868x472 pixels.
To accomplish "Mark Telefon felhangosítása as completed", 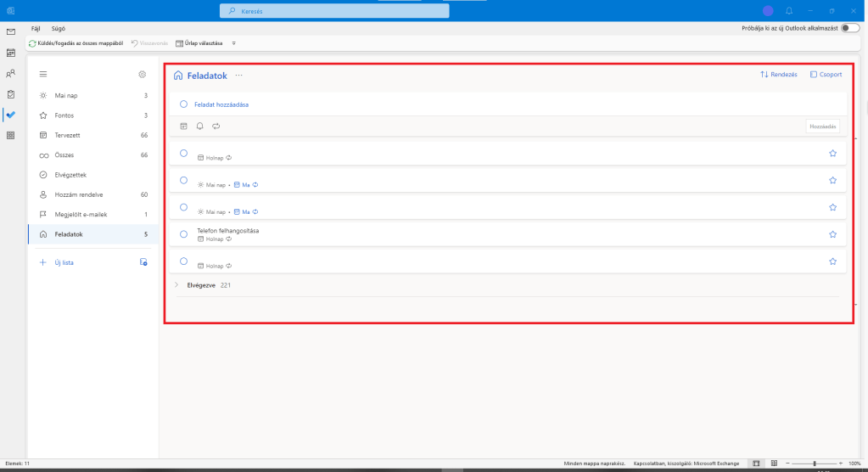I will click(x=183, y=233).
